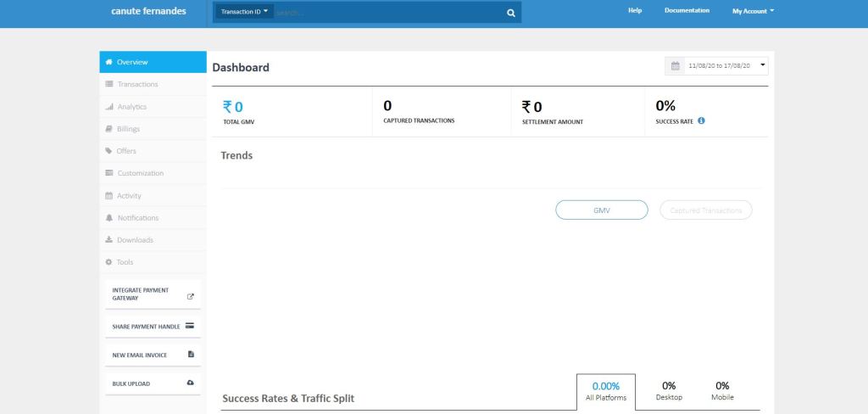This screenshot has width=868, height=414.
Task: Click the canute fernandes account name
Action: (149, 11)
